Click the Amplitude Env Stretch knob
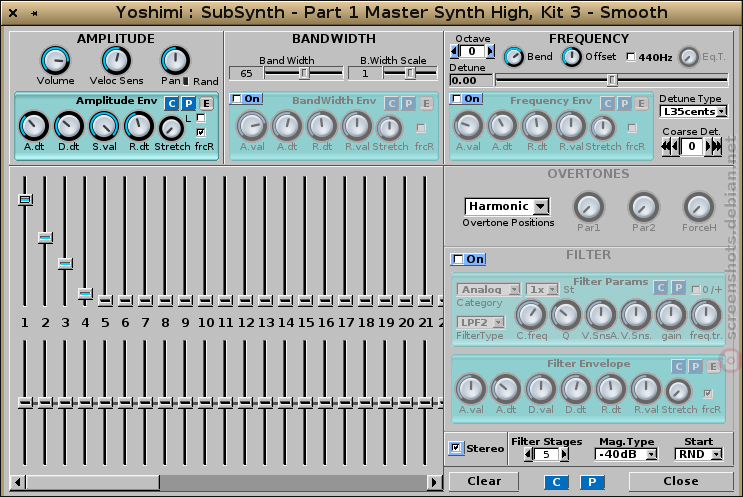 171,128
